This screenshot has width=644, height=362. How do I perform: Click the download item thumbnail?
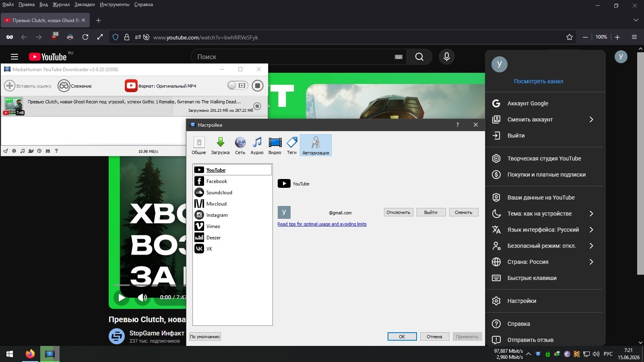[14, 106]
